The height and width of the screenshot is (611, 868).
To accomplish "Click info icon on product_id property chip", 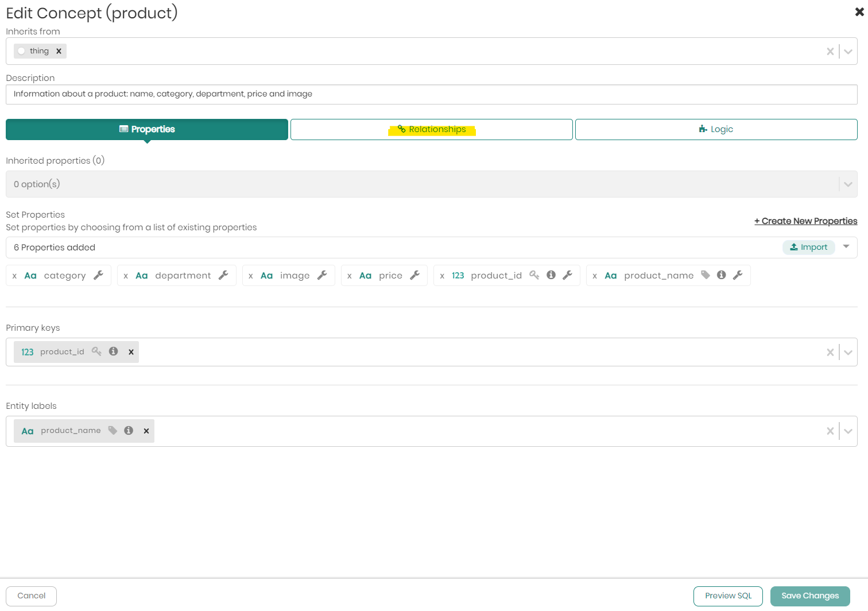I will [x=551, y=275].
